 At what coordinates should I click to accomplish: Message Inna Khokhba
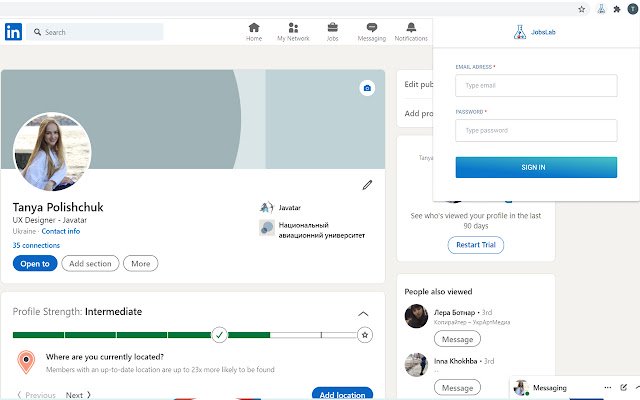pyautogui.click(x=457, y=388)
